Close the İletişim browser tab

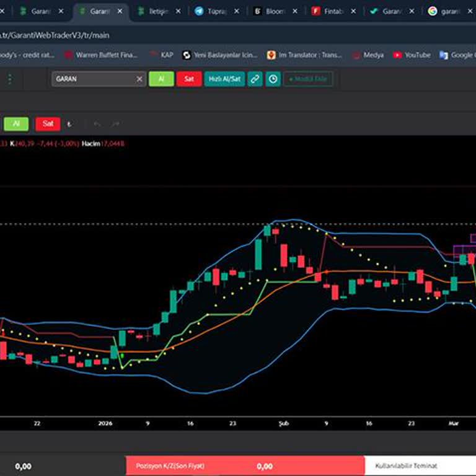point(178,12)
